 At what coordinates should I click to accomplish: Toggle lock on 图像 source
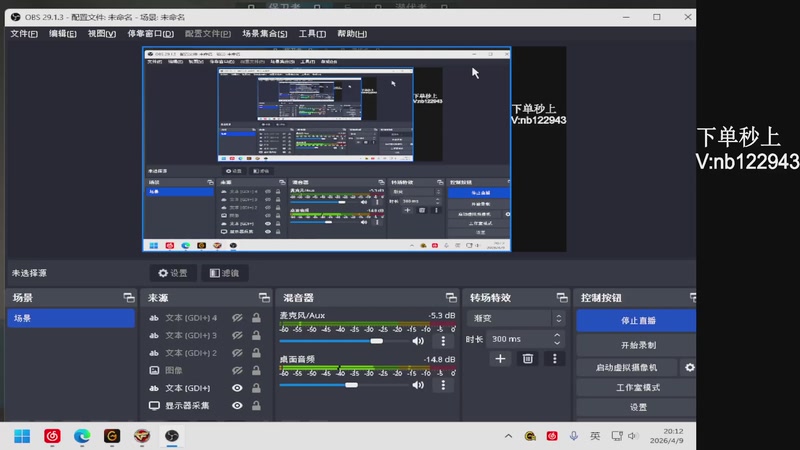pos(256,370)
